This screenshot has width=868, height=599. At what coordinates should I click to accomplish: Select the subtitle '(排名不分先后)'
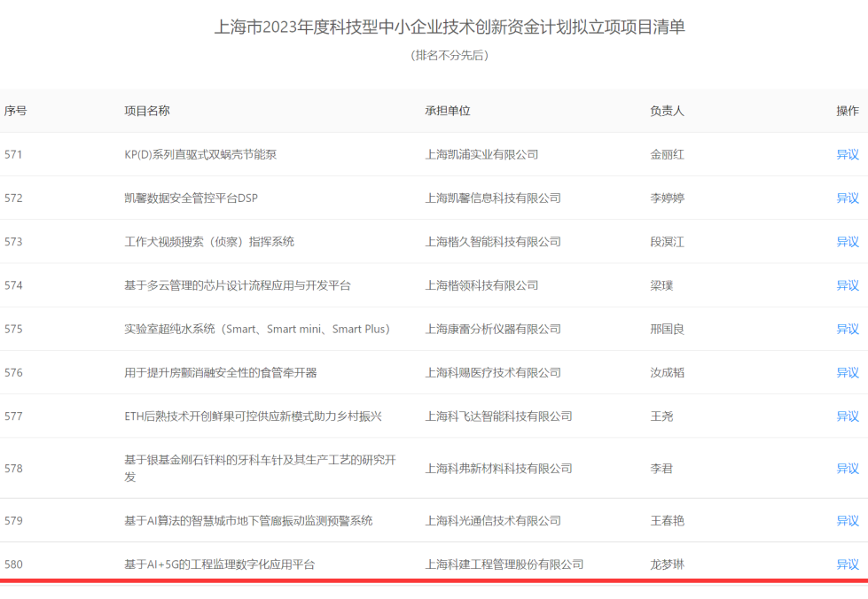450,55
